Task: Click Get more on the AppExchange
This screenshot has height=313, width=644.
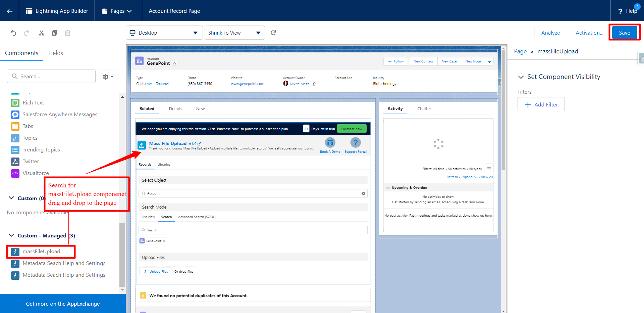Action: pyautogui.click(x=63, y=304)
